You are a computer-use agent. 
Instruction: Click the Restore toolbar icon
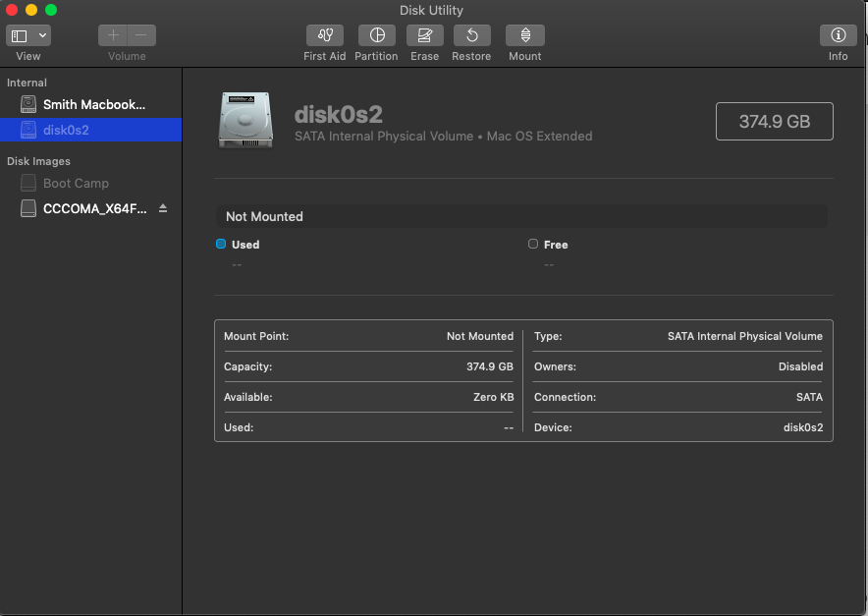pos(471,36)
